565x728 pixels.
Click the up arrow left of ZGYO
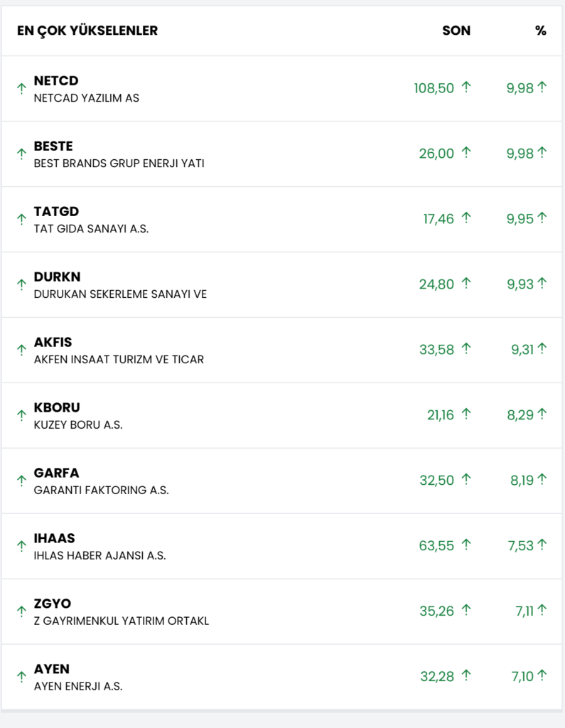point(21,612)
